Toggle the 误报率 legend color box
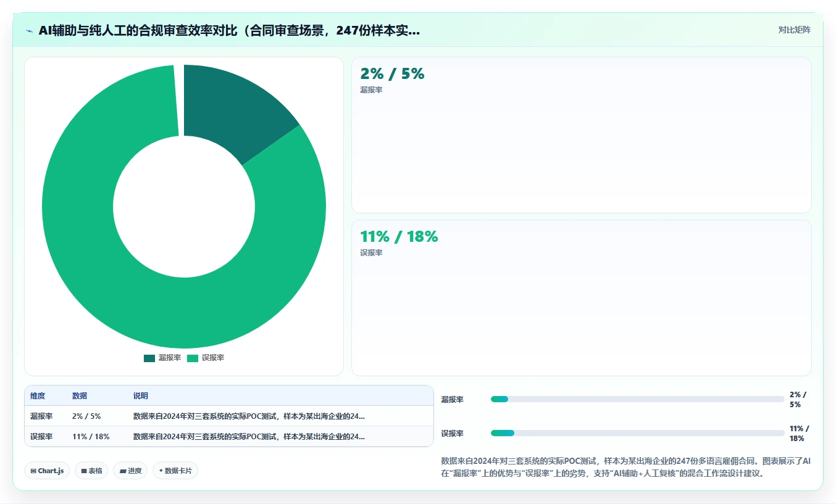836x504 pixels. coord(193,358)
